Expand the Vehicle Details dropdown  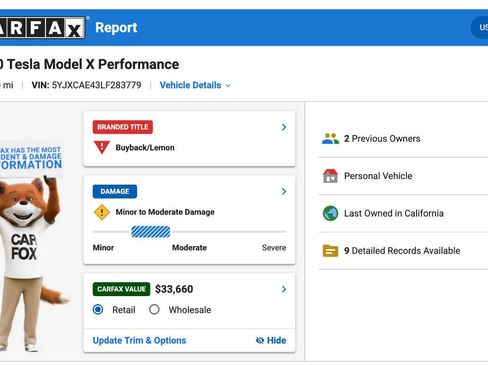(195, 85)
